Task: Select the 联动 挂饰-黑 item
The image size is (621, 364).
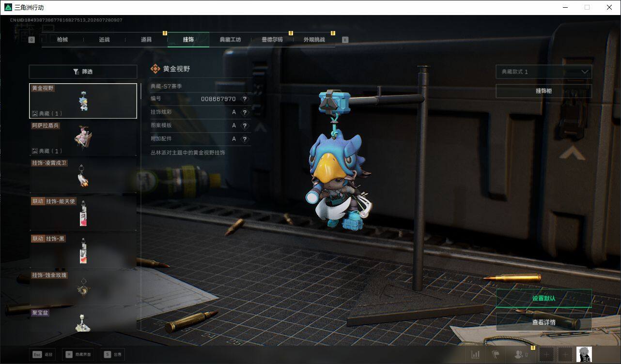Action: [x=83, y=251]
